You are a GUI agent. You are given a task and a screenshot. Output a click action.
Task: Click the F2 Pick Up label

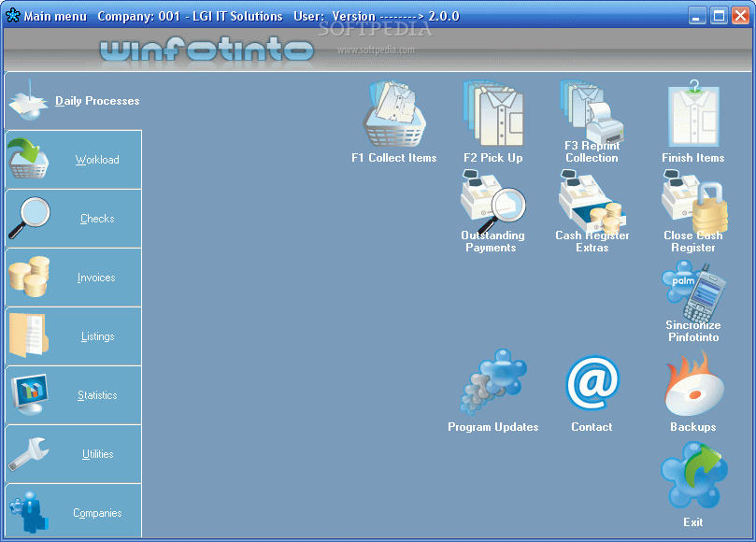pos(493,158)
